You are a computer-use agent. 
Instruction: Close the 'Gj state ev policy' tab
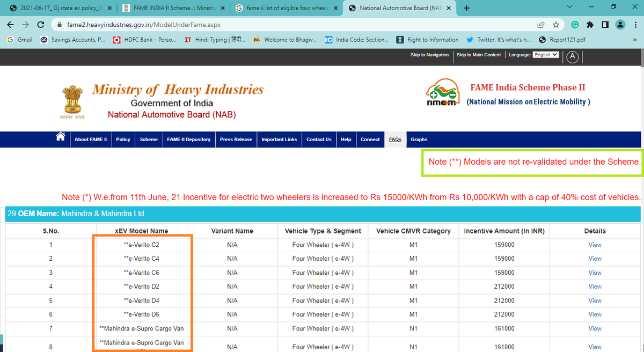coord(109,8)
